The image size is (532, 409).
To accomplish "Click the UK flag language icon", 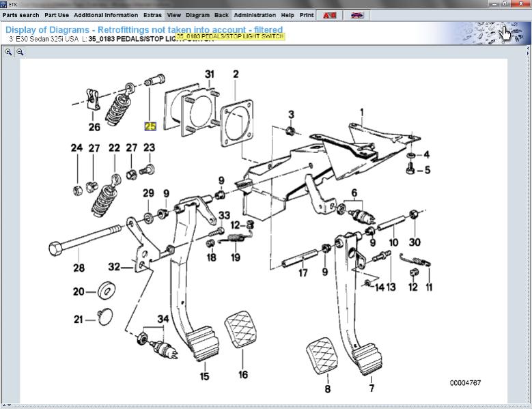I will click(356, 15).
